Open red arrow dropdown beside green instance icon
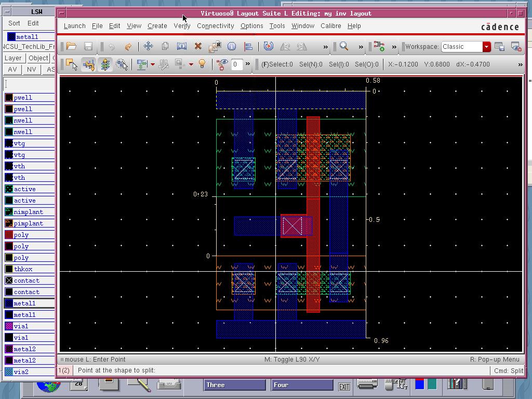Viewport: 532px width, 399px height. coord(153,64)
